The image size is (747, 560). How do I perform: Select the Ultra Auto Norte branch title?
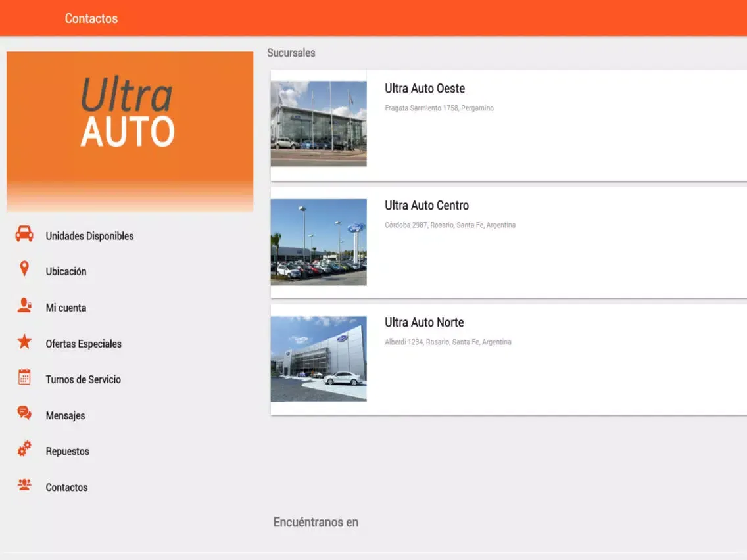[424, 323]
